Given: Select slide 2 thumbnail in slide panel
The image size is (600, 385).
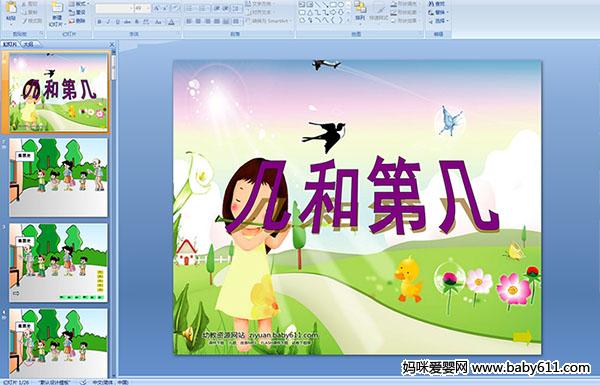Looking at the screenshot, I should coord(59,178).
